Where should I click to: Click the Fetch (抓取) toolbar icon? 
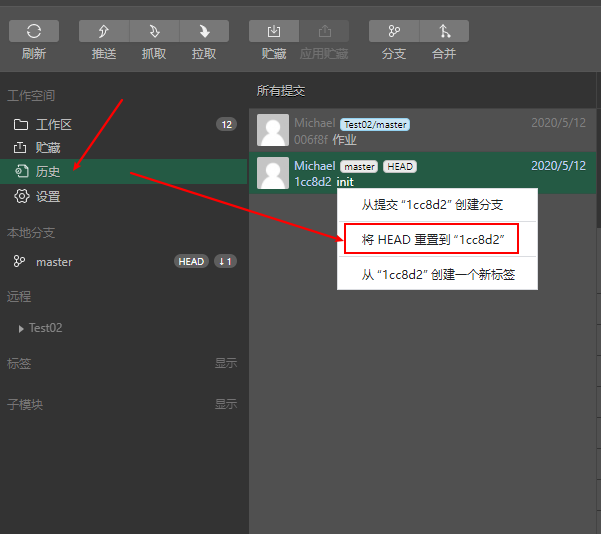pyautogui.click(x=154, y=32)
